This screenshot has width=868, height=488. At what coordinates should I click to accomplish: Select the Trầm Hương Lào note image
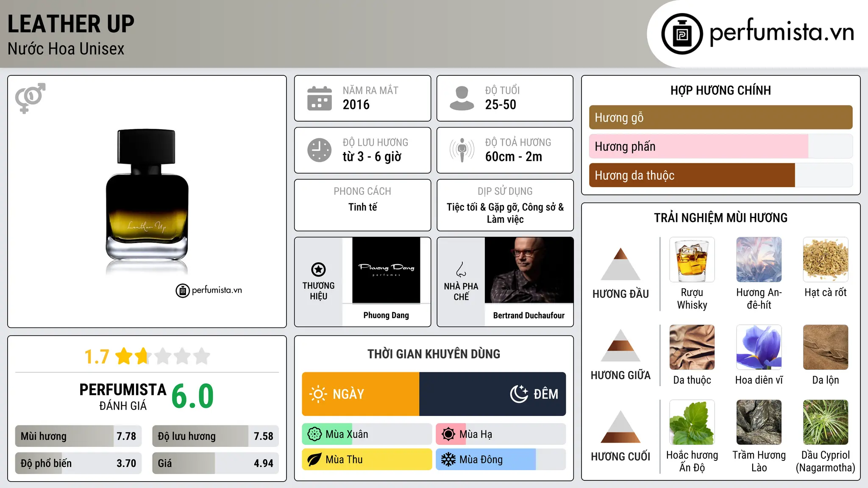[x=759, y=422]
